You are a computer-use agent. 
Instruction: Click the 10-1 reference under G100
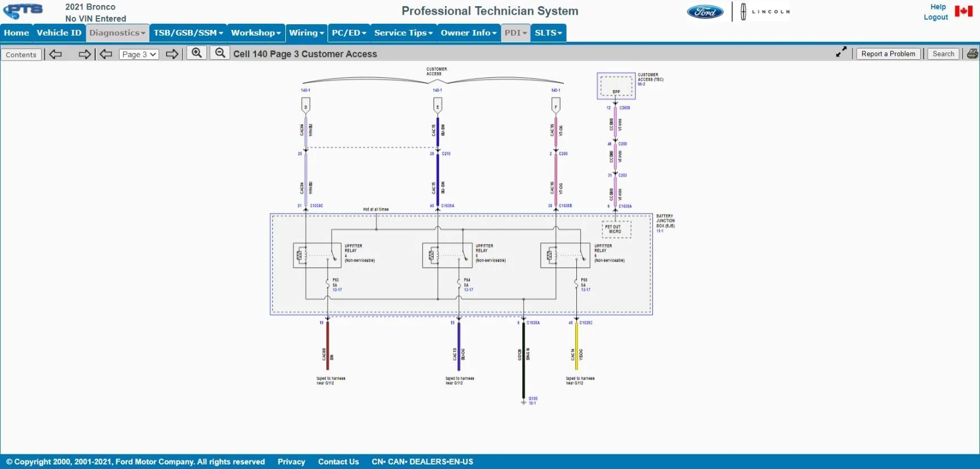(x=532, y=403)
